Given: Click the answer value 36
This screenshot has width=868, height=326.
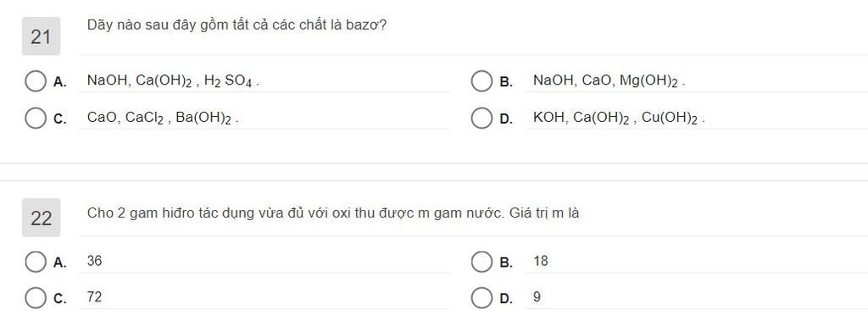Looking at the screenshot, I should click(95, 262).
